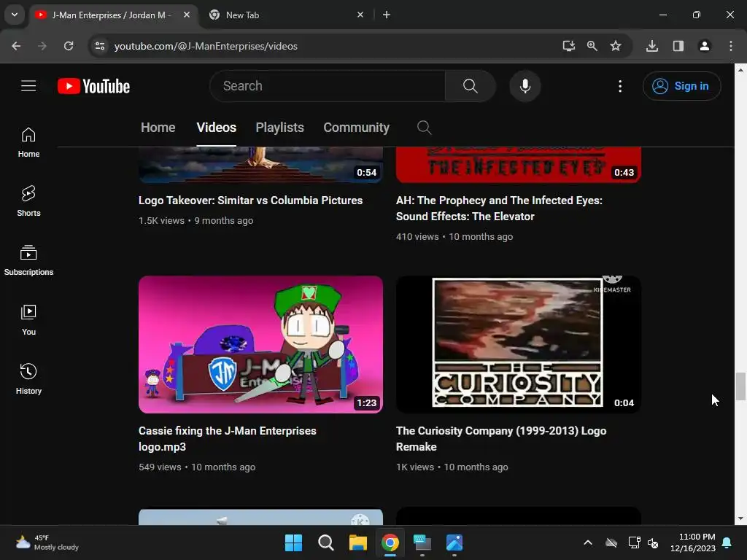Show hidden system tray icons chevron
747x560 pixels.
tap(588, 542)
